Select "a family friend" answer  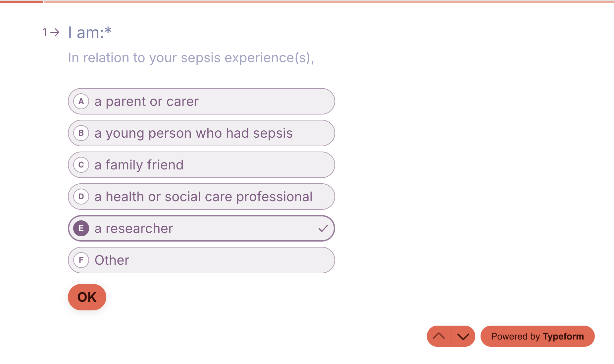[x=201, y=165]
